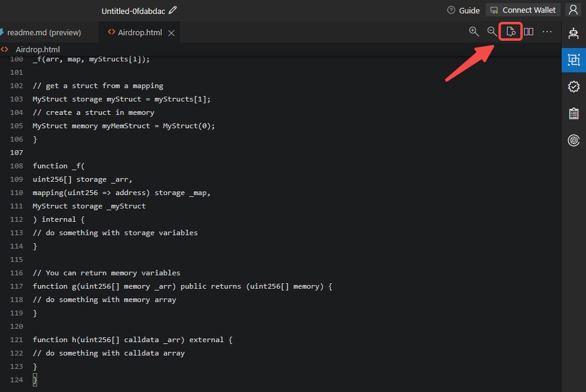The image size is (586, 392).
Task: Select the highlighted blue layout sidebar icon
Action: tap(574, 60)
